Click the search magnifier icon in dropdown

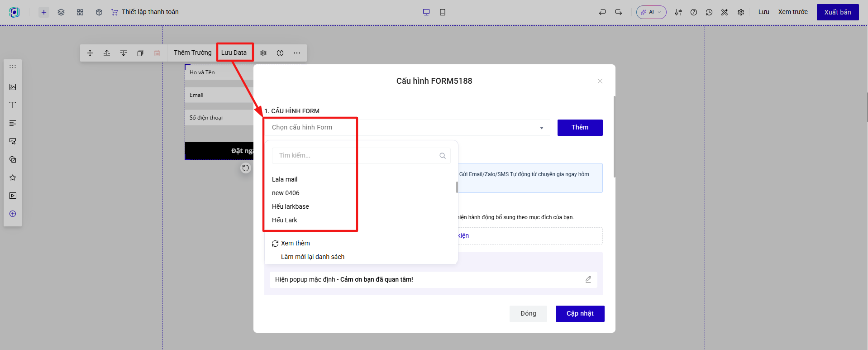tap(443, 156)
